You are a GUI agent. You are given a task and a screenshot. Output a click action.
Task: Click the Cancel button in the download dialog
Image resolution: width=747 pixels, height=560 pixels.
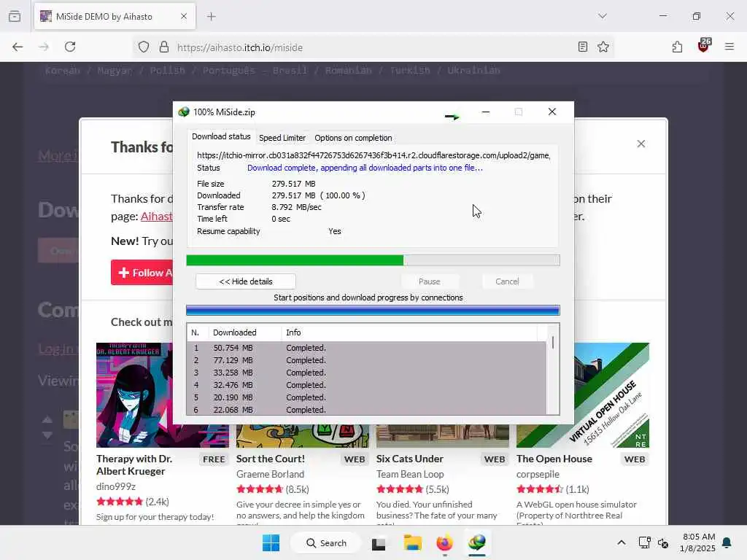tap(507, 281)
